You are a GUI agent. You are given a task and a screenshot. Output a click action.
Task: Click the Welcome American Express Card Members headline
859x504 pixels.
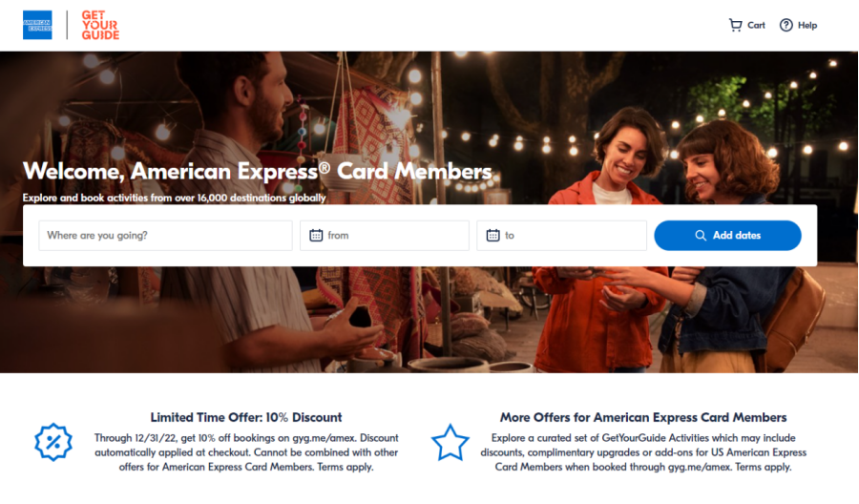click(x=257, y=172)
